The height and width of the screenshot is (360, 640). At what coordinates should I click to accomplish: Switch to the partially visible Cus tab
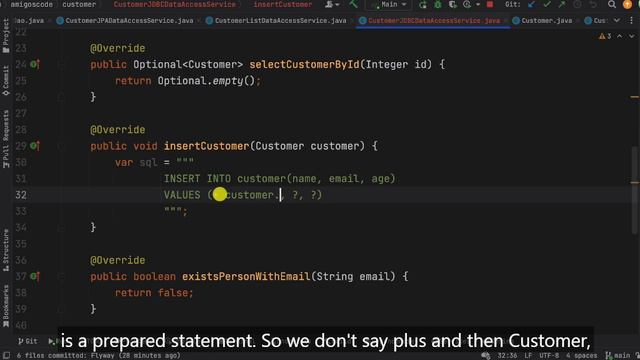pyautogui.click(x=595, y=20)
